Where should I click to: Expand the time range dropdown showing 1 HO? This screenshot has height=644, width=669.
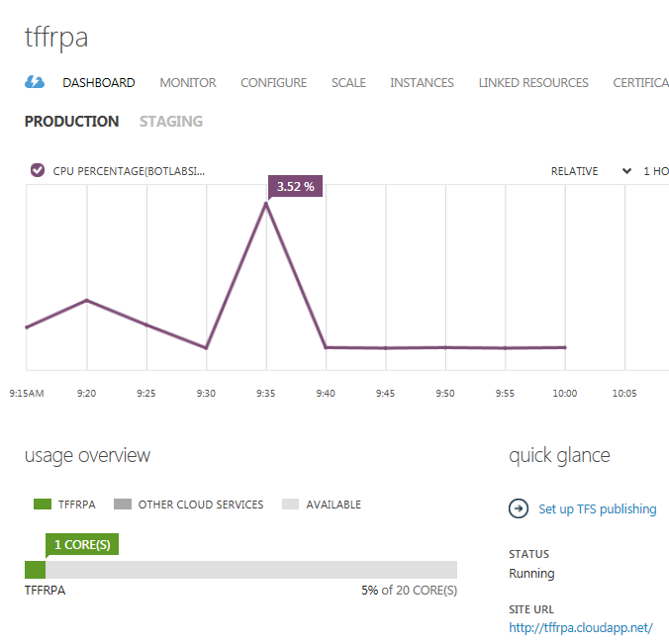click(x=655, y=171)
